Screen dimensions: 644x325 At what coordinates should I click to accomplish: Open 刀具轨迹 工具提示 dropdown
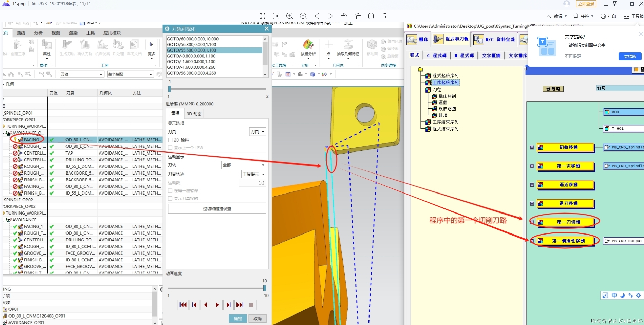click(253, 174)
